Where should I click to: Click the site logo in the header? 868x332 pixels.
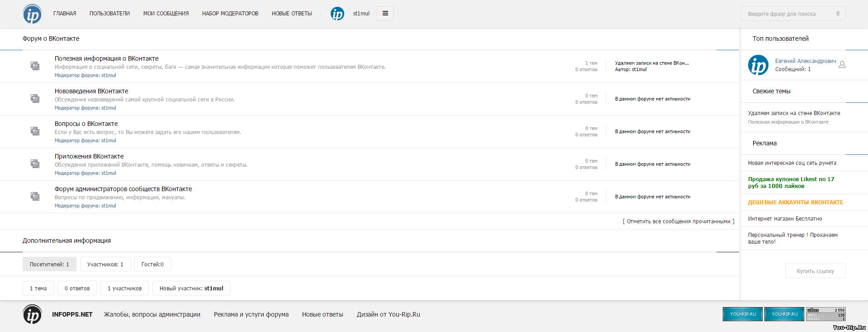(x=32, y=14)
